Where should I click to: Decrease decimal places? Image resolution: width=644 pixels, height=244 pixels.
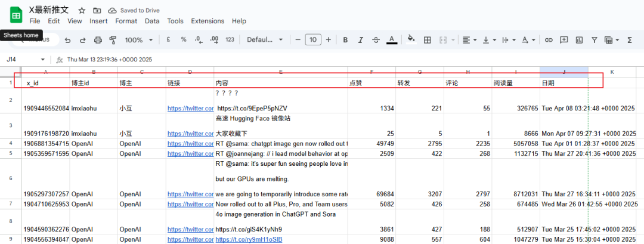click(199, 40)
